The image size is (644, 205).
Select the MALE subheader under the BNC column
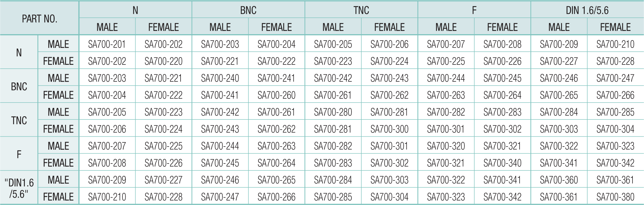(220, 27)
